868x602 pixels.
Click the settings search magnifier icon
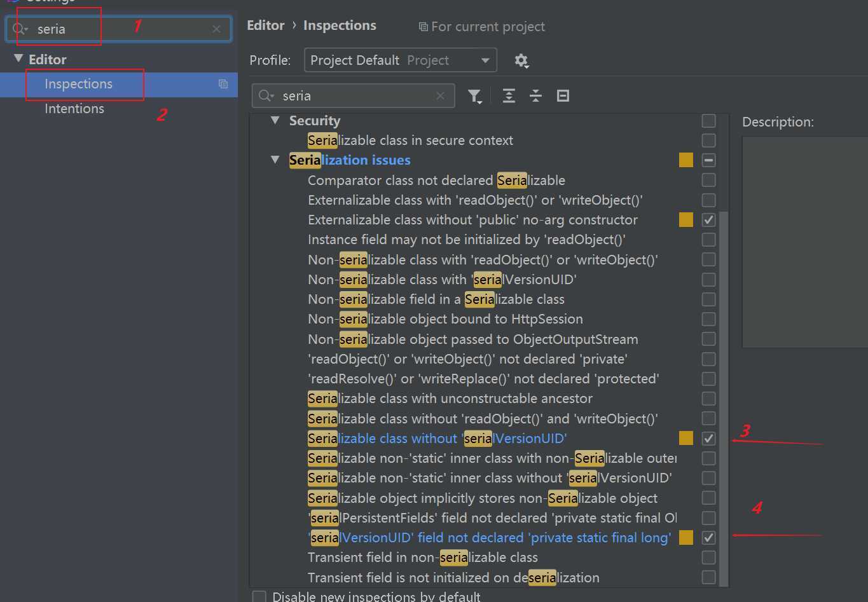tap(20, 29)
